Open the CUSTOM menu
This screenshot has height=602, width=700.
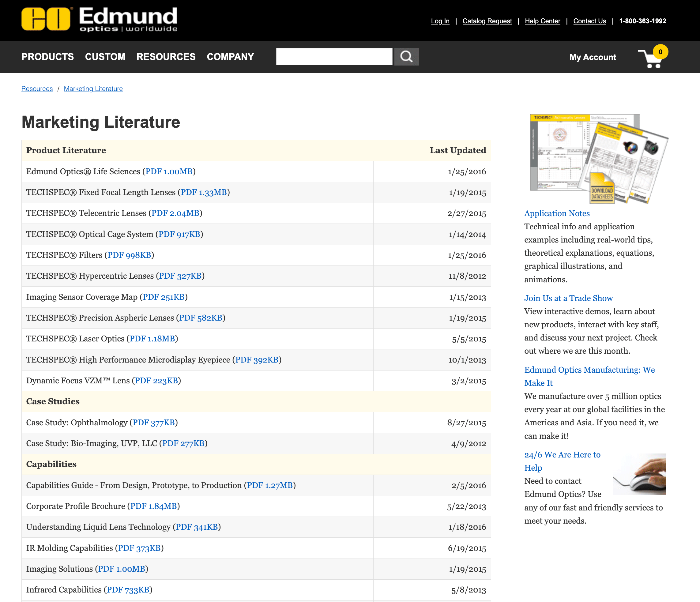(x=105, y=57)
